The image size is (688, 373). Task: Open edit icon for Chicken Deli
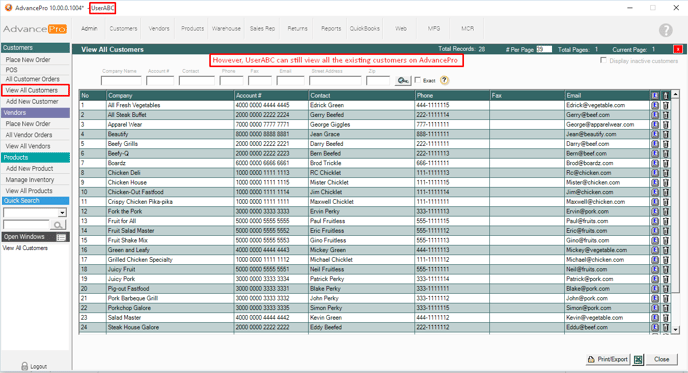pos(655,173)
